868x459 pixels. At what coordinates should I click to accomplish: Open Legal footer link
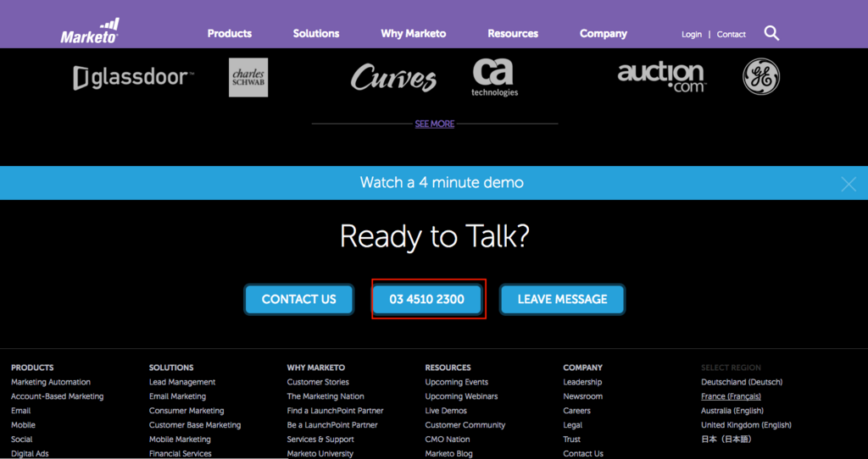pos(572,425)
